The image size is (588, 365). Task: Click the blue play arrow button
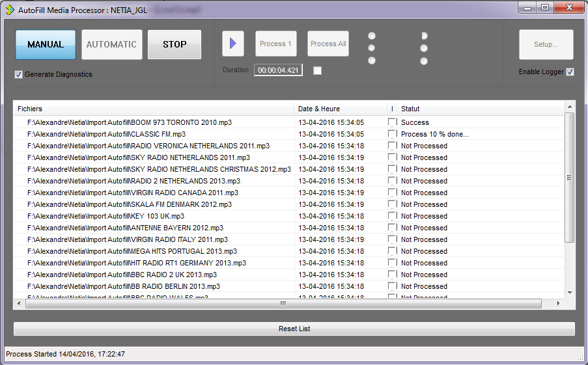(232, 44)
